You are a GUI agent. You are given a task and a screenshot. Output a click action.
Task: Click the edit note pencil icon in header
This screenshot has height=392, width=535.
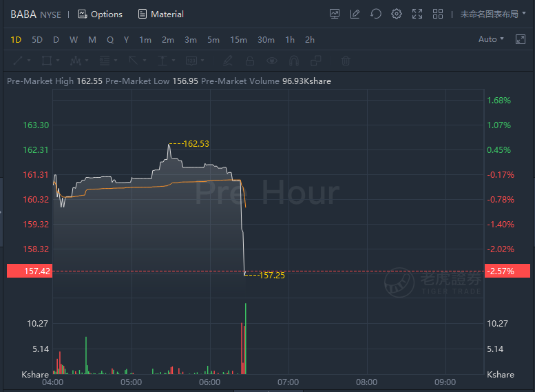pyautogui.click(x=355, y=14)
